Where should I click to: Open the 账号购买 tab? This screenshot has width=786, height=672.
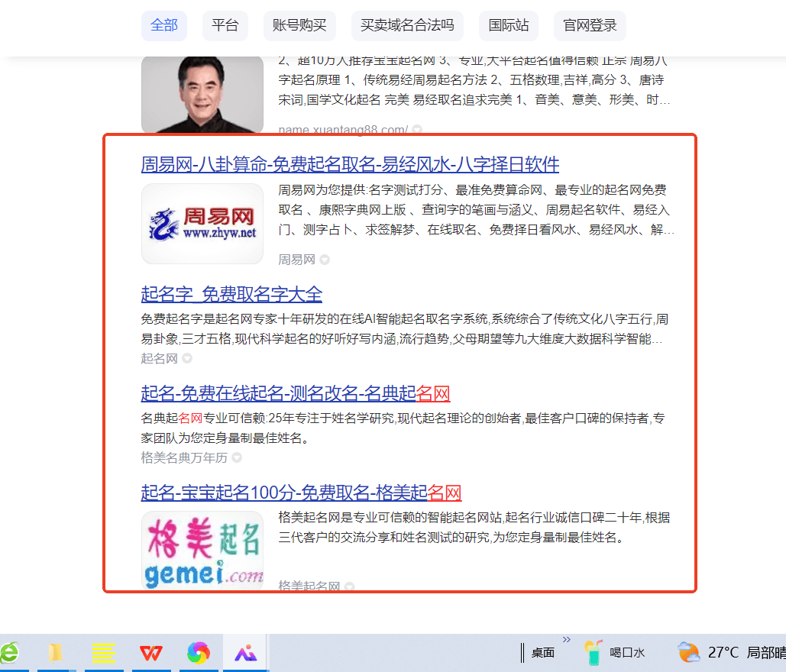(x=299, y=25)
